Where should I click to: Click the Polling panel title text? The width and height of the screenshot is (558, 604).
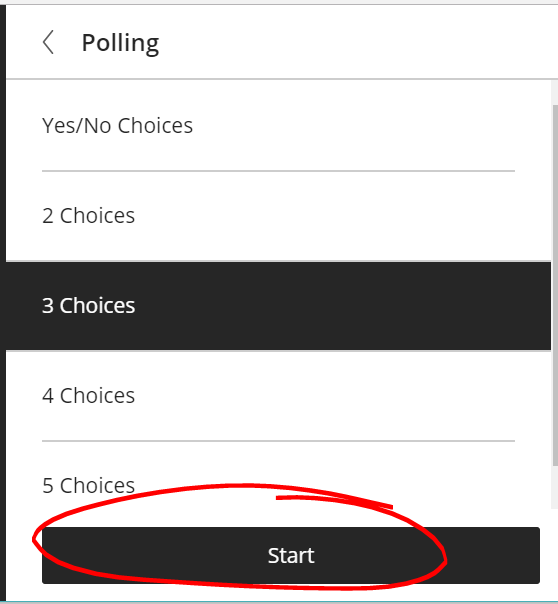(120, 43)
